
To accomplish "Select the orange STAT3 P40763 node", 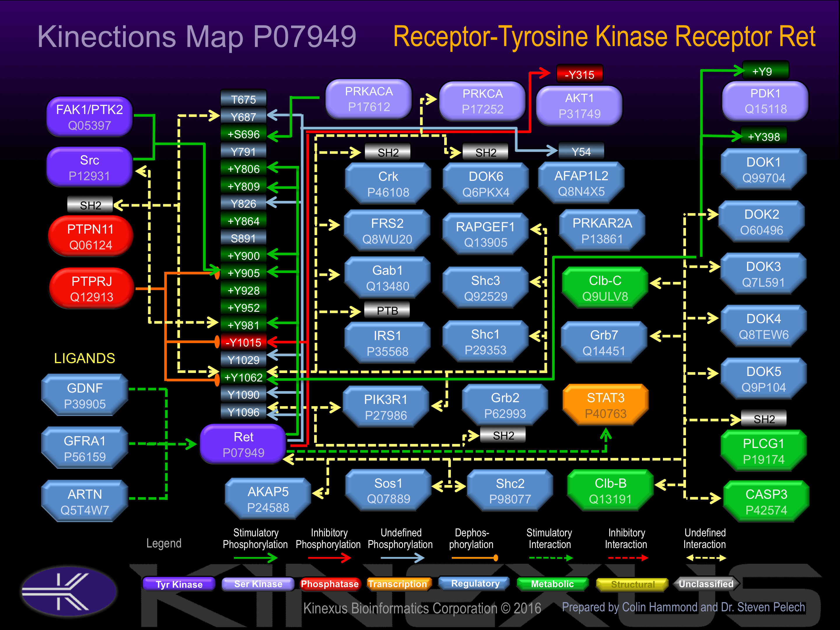I will pos(606,405).
